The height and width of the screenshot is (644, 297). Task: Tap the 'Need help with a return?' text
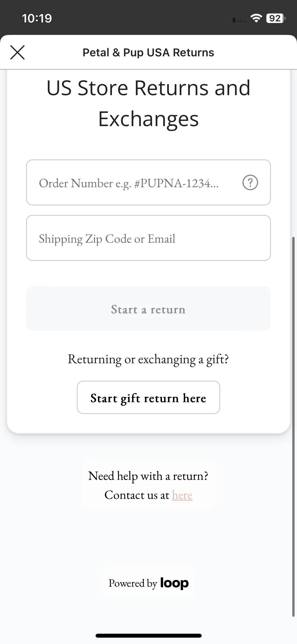point(148,476)
